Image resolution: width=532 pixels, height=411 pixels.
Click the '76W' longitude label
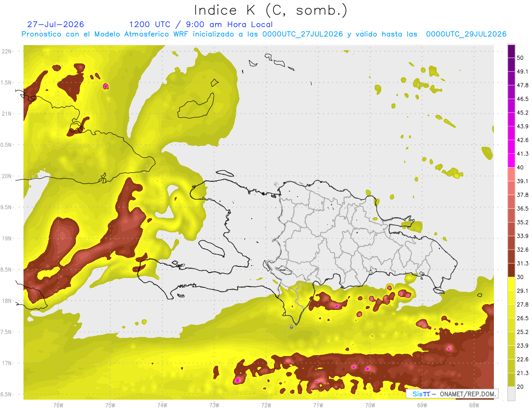(x=58, y=405)
